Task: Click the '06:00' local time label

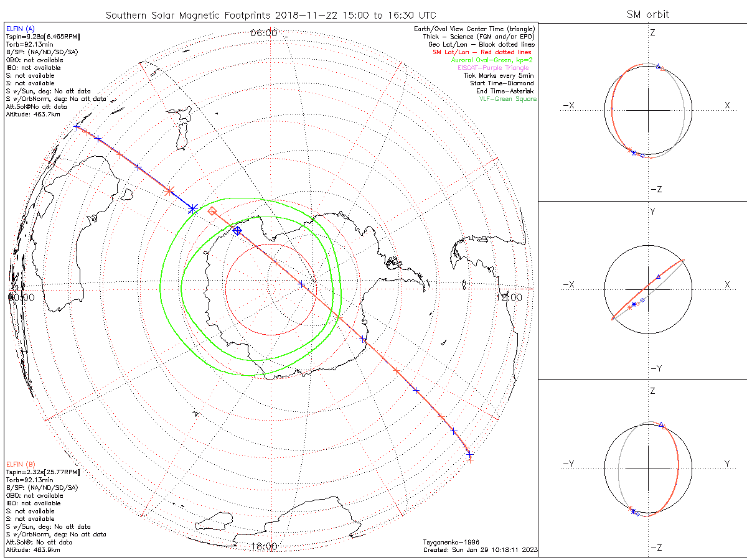Action: tap(263, 33)
